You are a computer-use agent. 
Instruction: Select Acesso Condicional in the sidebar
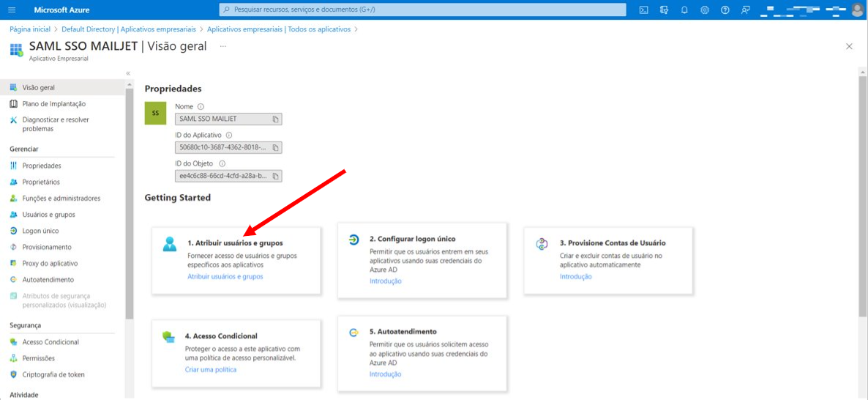pos(50,342)
